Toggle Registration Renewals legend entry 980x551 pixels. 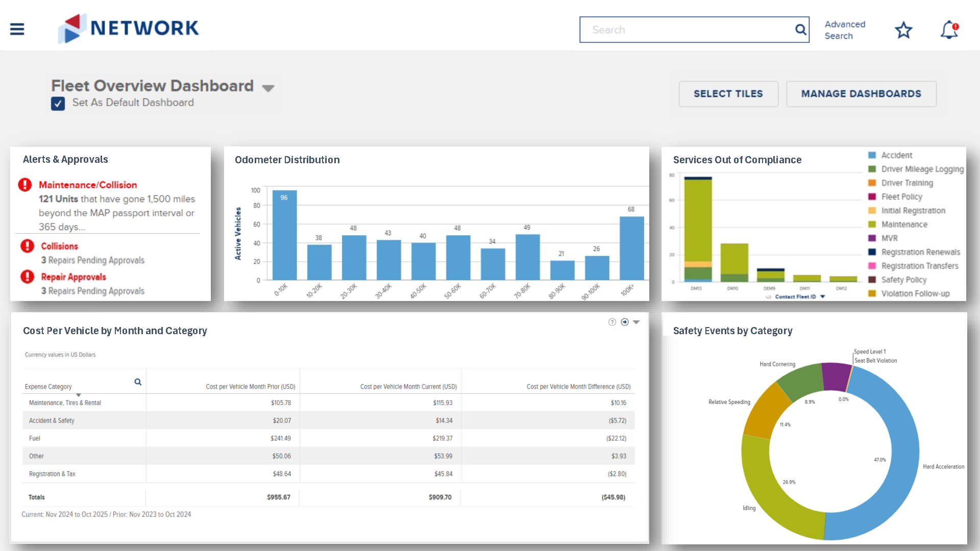(920, 252)
